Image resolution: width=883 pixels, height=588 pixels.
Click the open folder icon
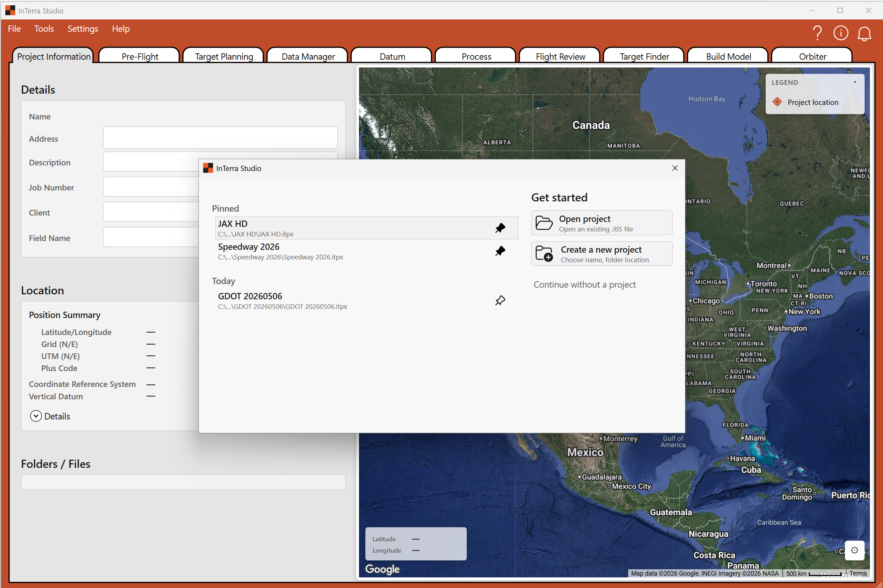point(544,223)
